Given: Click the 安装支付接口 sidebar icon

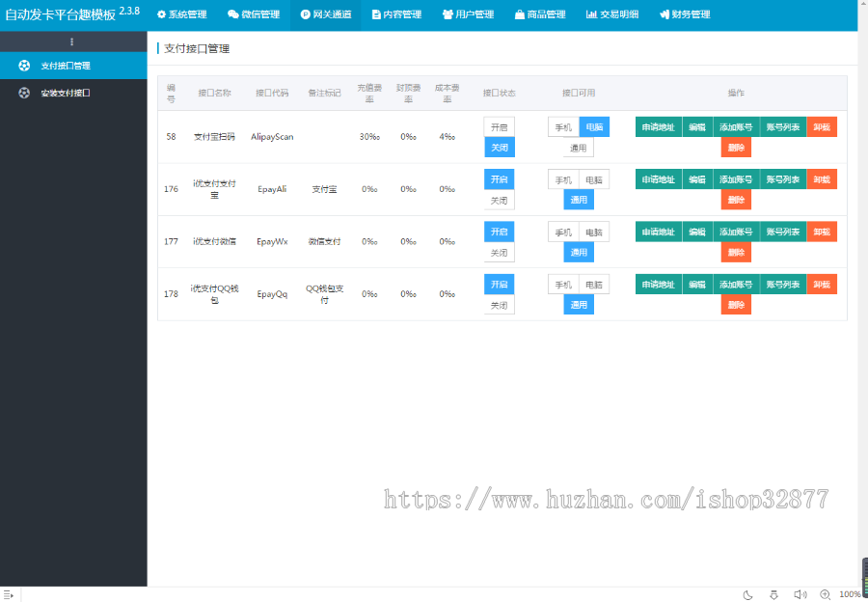Looking at the screenshot, I should click(24, 94).
